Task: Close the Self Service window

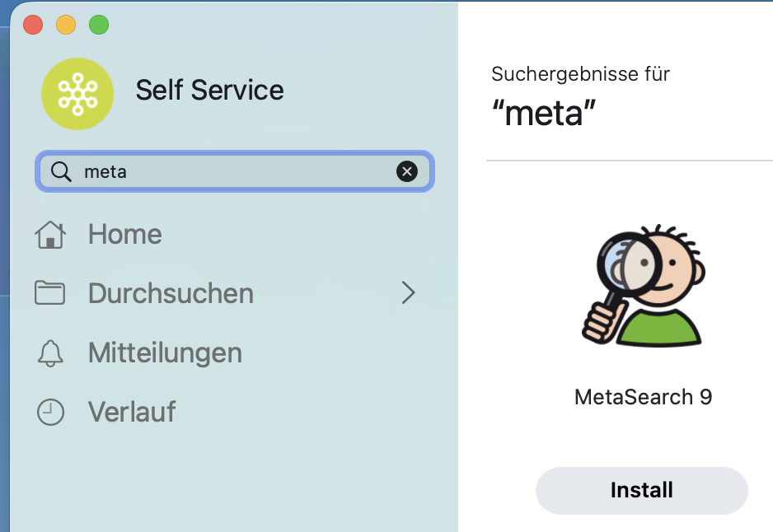Action: click(x=33, y=25)
